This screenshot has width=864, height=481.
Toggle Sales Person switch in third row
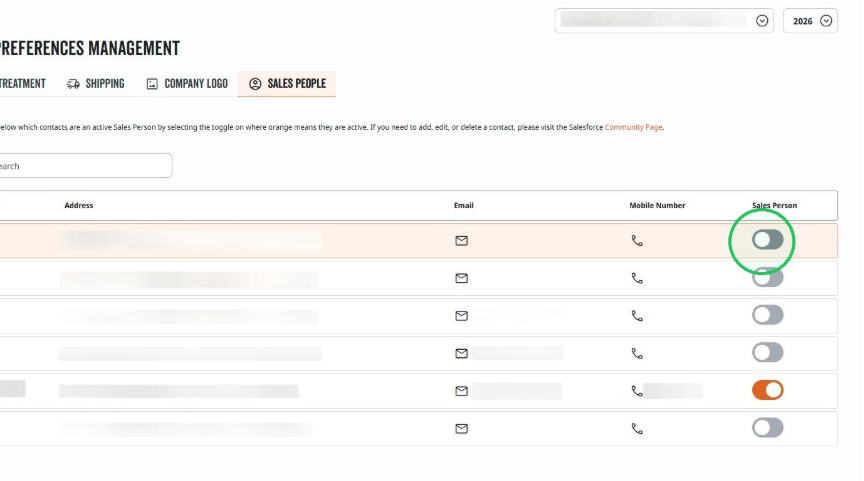[768, 315]
